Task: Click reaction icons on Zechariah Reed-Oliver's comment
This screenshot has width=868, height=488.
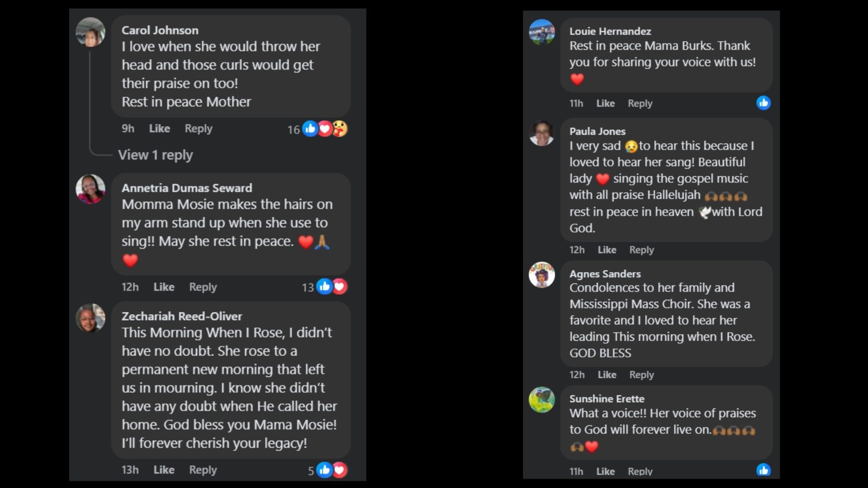Action: pyautogui.click(x=331, y=470)
